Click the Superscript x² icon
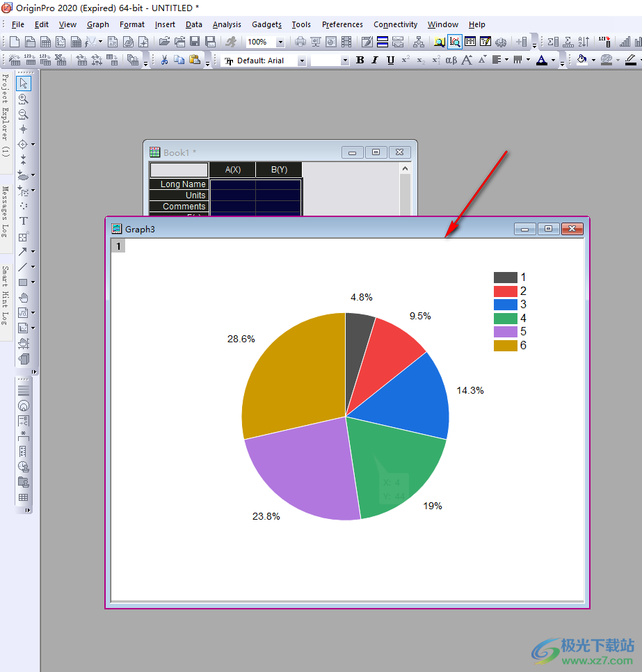This screenshot has height=672, width=642. click(x=406, y=60)
